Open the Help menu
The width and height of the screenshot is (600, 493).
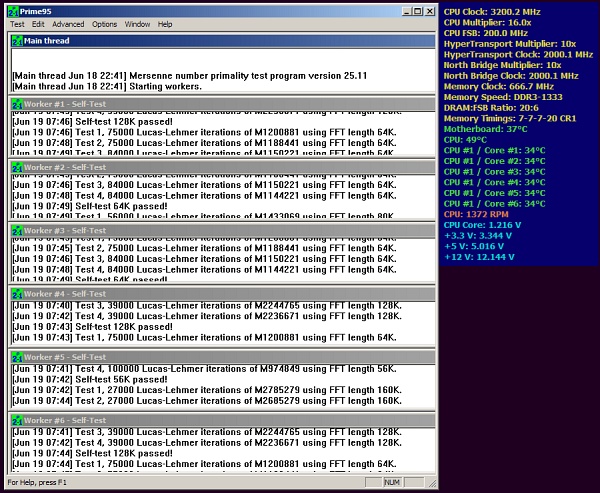pos(165,24)
